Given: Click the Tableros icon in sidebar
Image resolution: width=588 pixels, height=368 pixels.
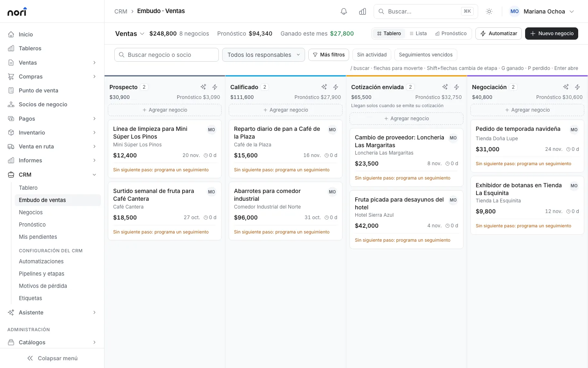Looking at the screenshot, I should pyautogui.click(x=11, y=48).
